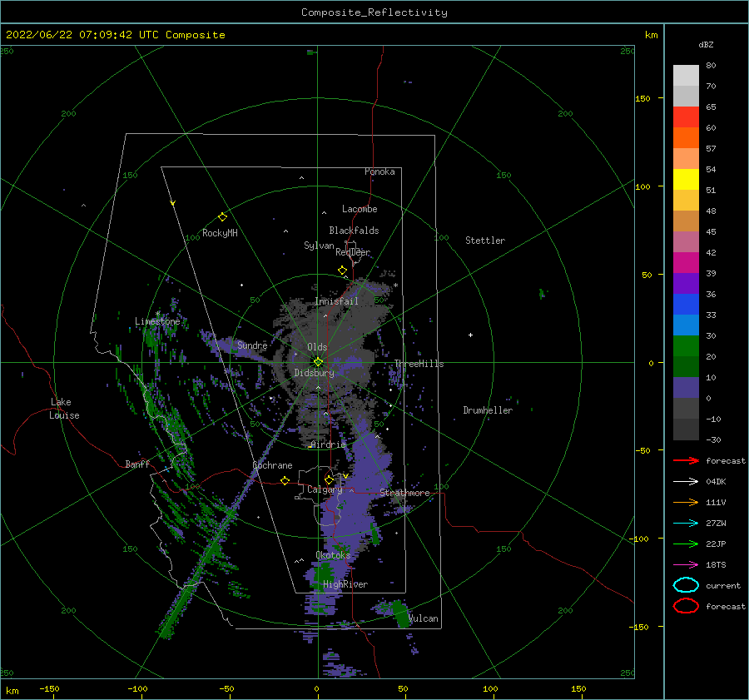The height and width of the screenshot is (700, 749).
Task: Click the Ponoka town label
Action: click(379, 171)
